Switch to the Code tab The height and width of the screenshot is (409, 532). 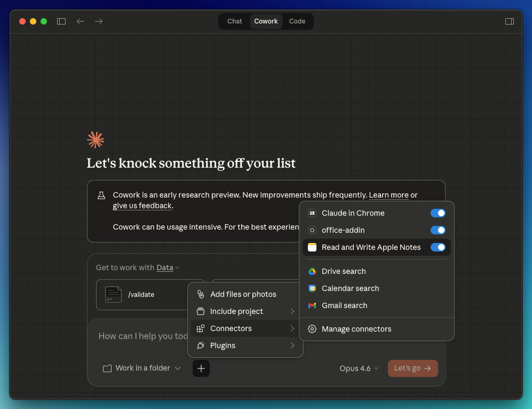[x=297, y=21]
